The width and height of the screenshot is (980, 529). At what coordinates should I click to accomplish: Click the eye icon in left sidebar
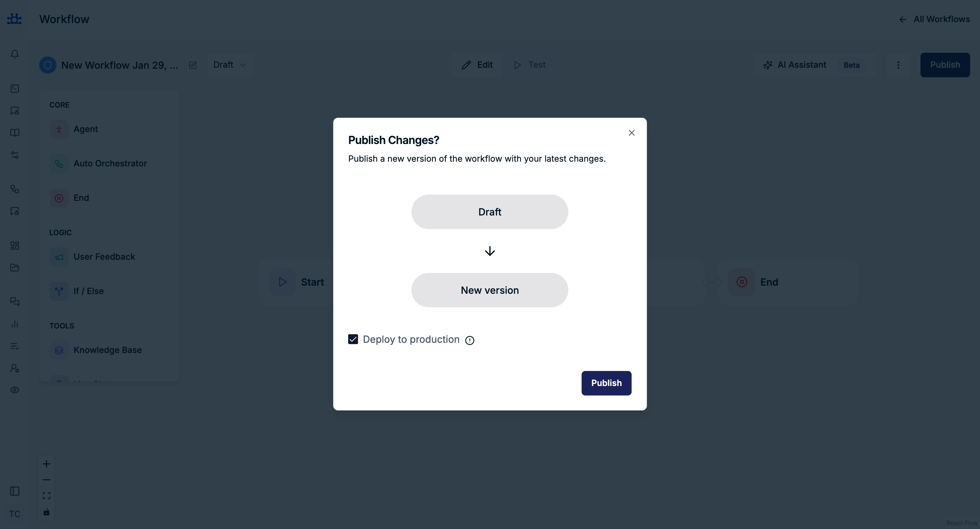click(14, 390)
